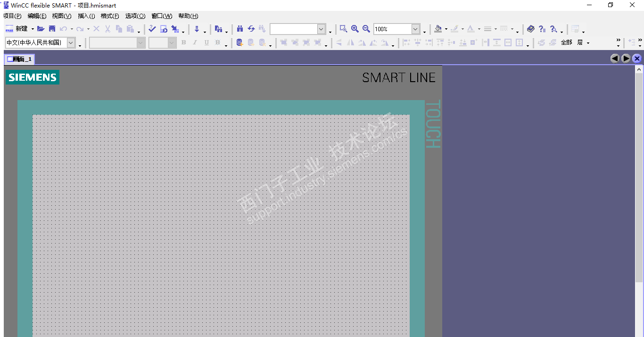Toggle Strikethrough formatting
This screenshot has height=337, width=644.
tap(218, 42)
